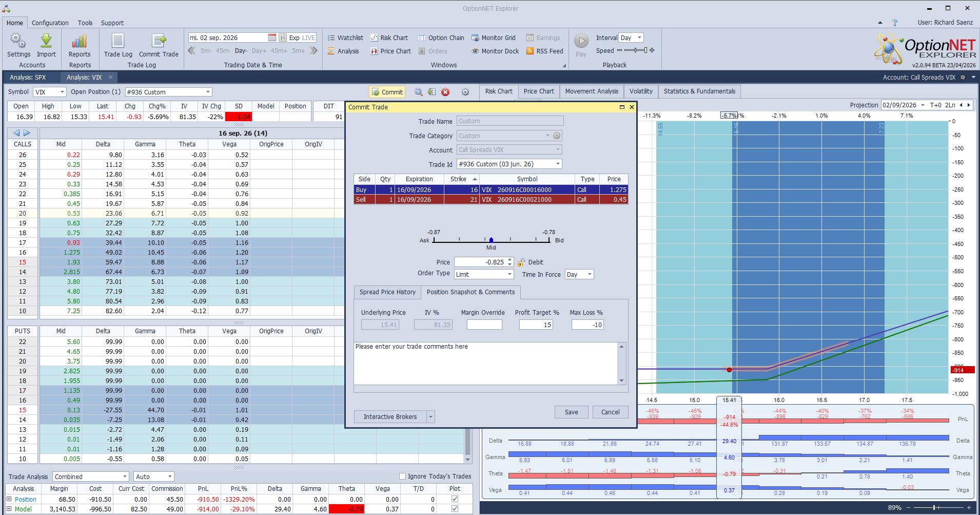Click the red delete position icon

coord(445,92)
